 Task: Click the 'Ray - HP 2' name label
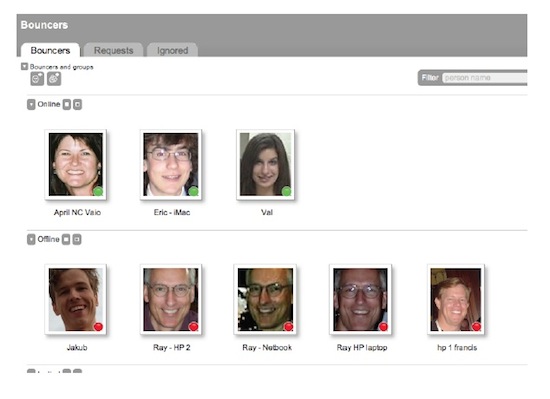pyautogui.click(x=172, y=347)
